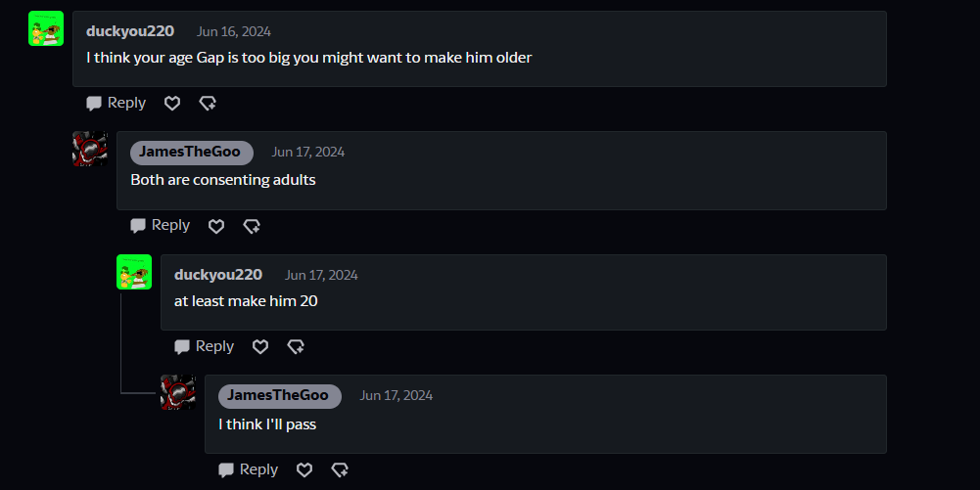This screenshot has height=490, width=980.
Task: Reply to duckyou220's age gap comment
Action: tap(116, 103)
